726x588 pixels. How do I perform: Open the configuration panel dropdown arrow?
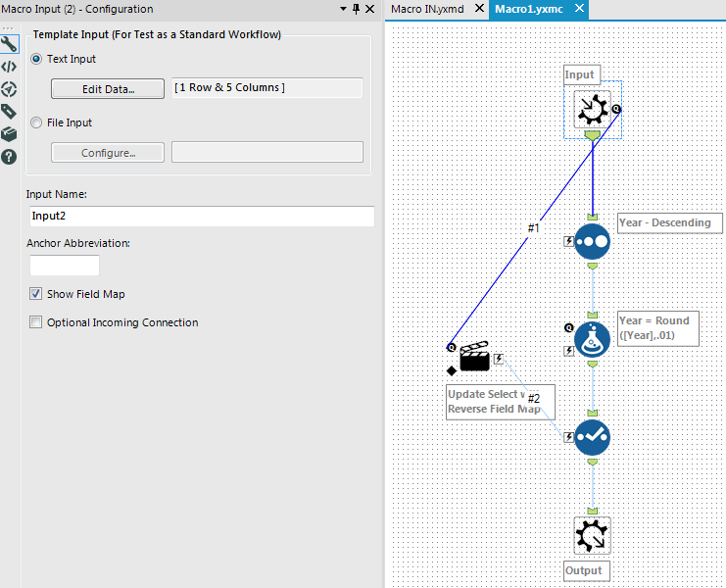(343, 9)
